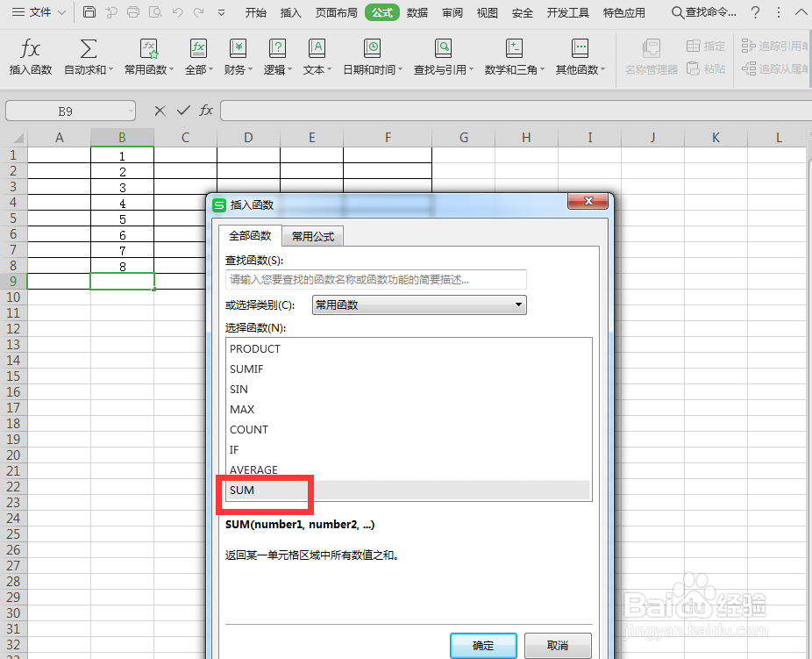Image resolution: width=812 pixels, height=659 pixels.
Task: Select column K header
Action: 716,137
